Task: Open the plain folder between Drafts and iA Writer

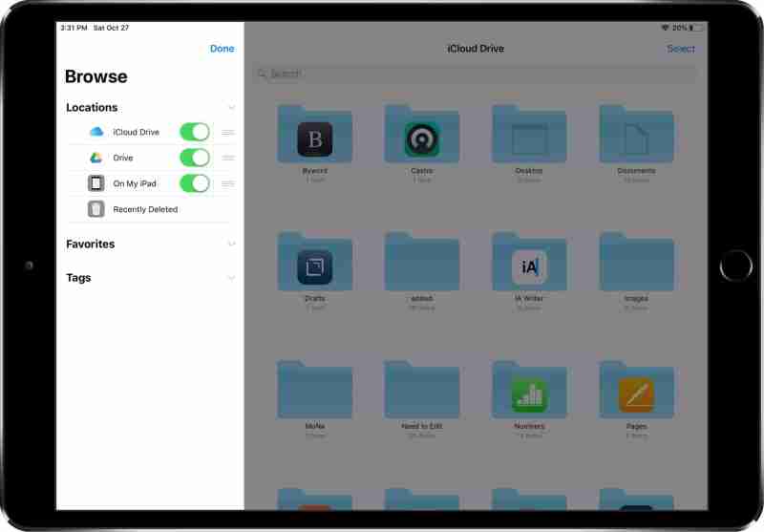Action: [422, 262]
